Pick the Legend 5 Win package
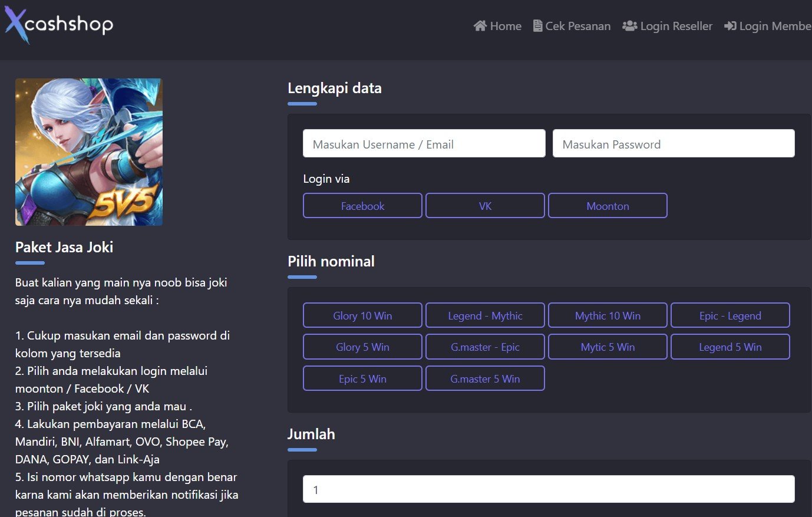 click(x=730, y=347)
